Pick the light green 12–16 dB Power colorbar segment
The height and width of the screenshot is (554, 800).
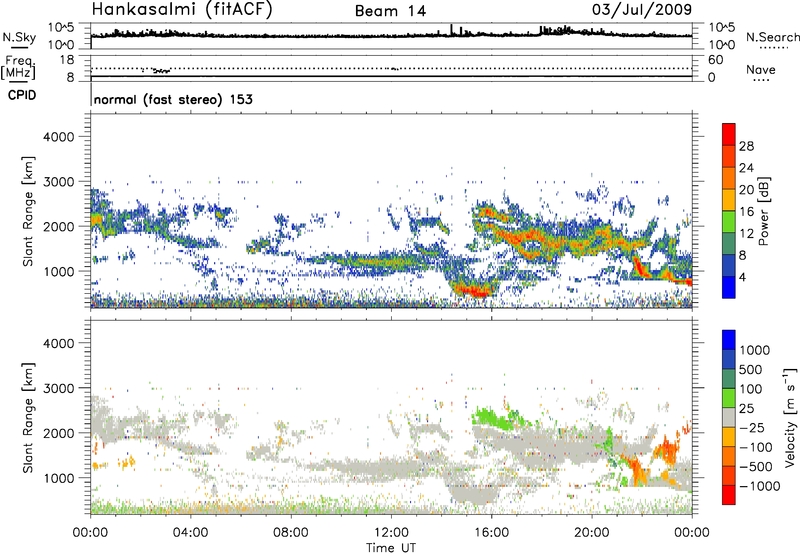[x=729, y=221]
